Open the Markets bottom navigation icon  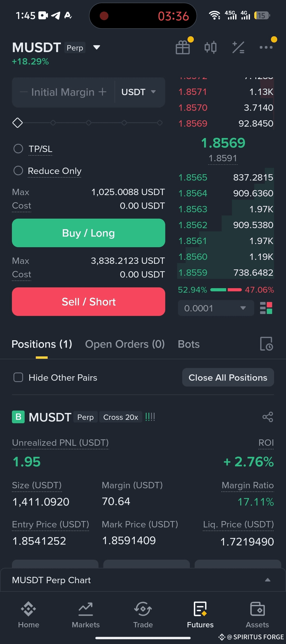[86, 609]
